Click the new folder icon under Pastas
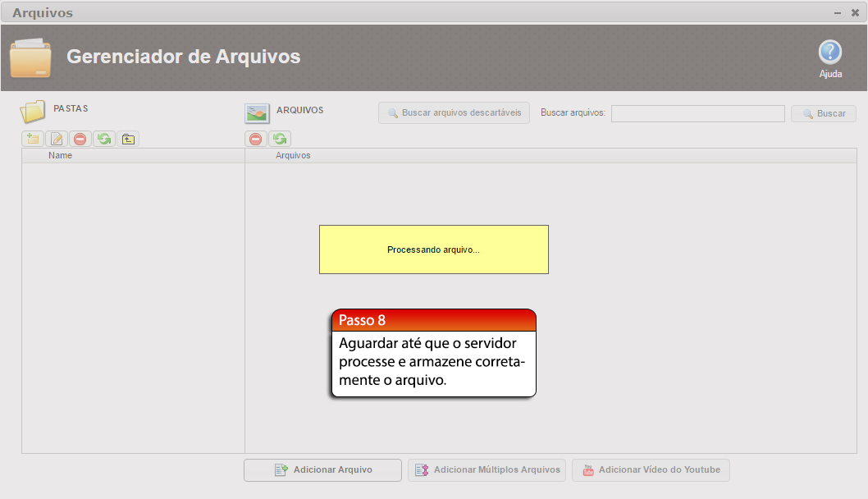Image resolution: width=868 pixels, height=499 pixels. click(33, 139)
